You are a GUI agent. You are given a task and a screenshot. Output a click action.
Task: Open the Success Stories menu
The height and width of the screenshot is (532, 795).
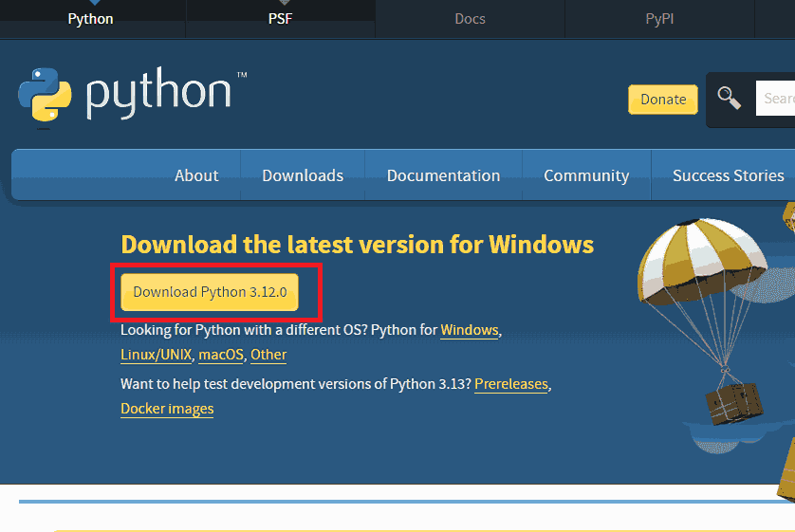728,175
